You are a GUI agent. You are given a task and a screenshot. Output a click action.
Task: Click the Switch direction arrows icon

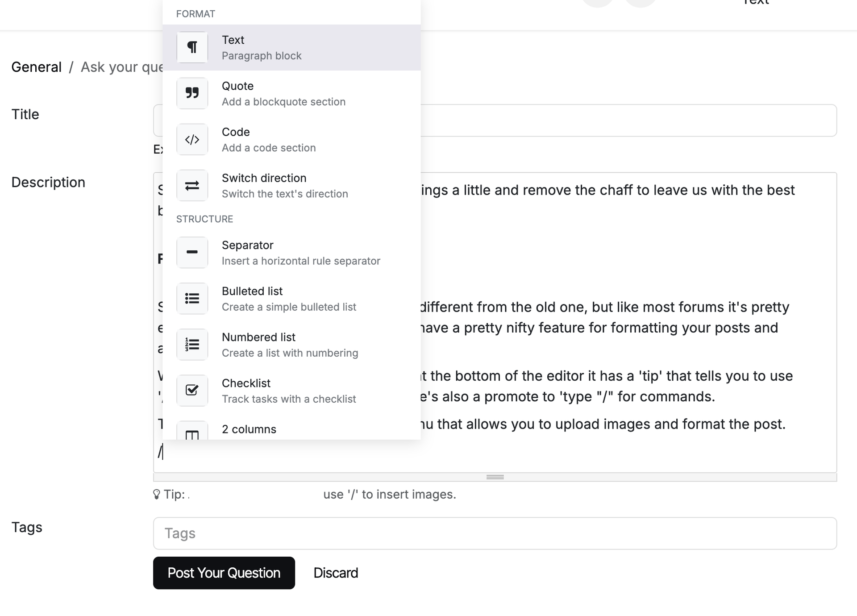[x=192, y=185]
